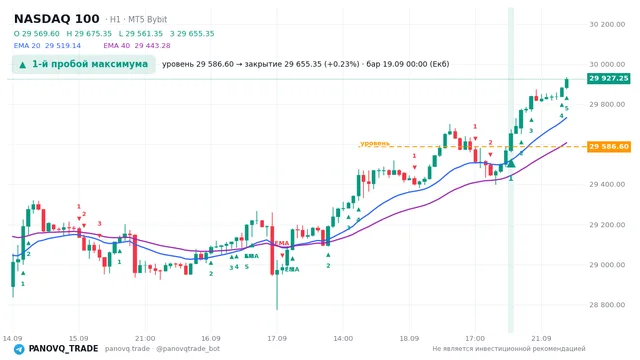Viewport: 640px width, 360px height.
Task: Click the 30 000.00 price axis label
Action: click(x=607, y=64)
